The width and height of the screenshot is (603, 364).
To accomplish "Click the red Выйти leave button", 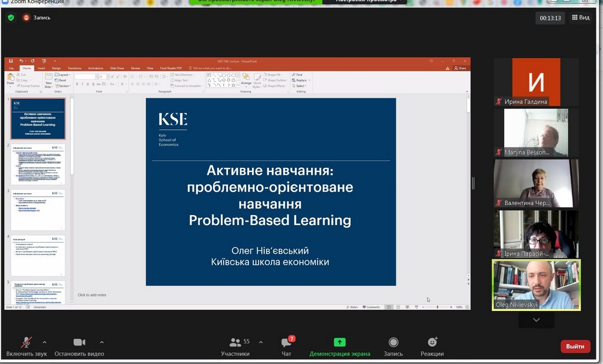I will coord(575,346).
